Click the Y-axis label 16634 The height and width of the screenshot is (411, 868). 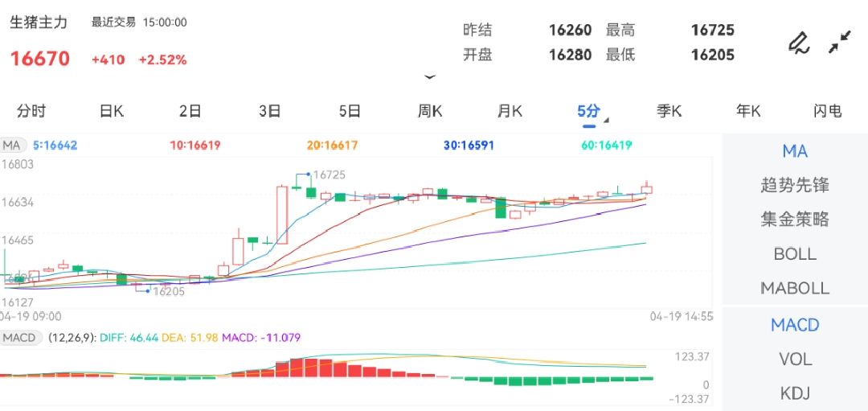(x=18, y=202)
